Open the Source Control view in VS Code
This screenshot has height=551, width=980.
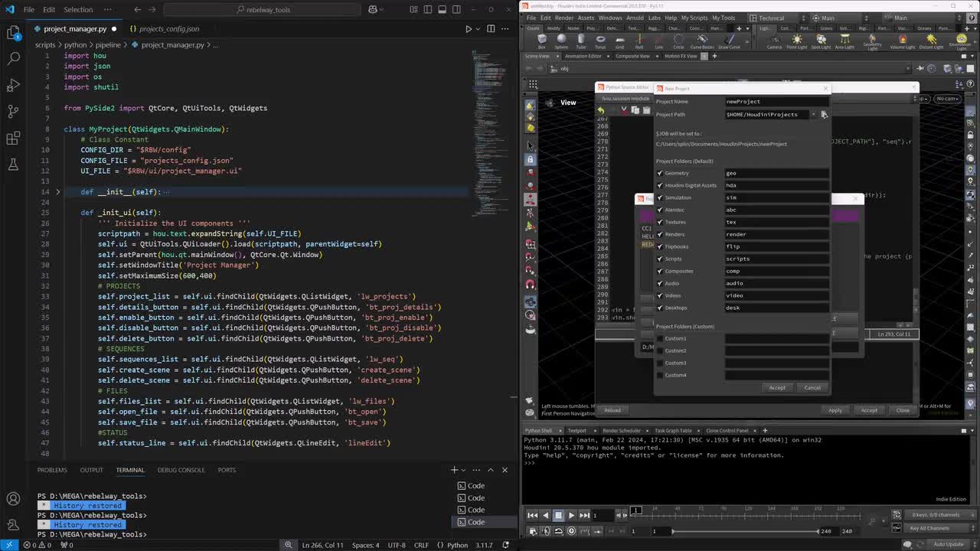[13, 111]
